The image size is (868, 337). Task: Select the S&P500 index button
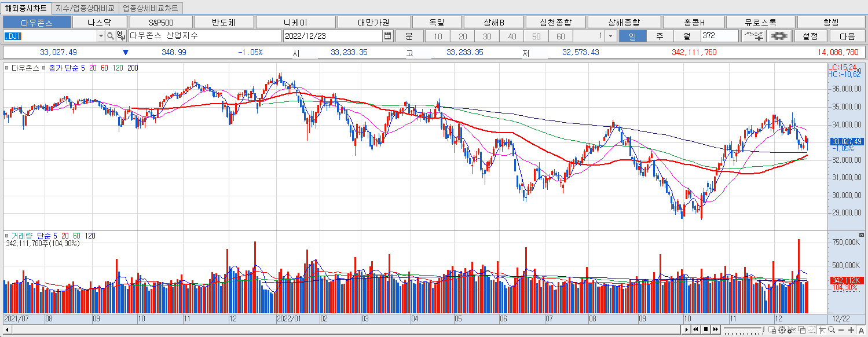coord(160,22)
